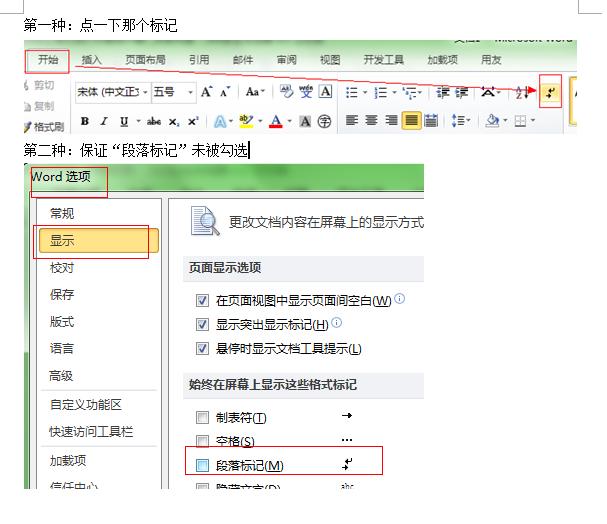Screen dimensions: 607x524
Task: Click the Character Shading icon
Action: [x=305, y=122]
